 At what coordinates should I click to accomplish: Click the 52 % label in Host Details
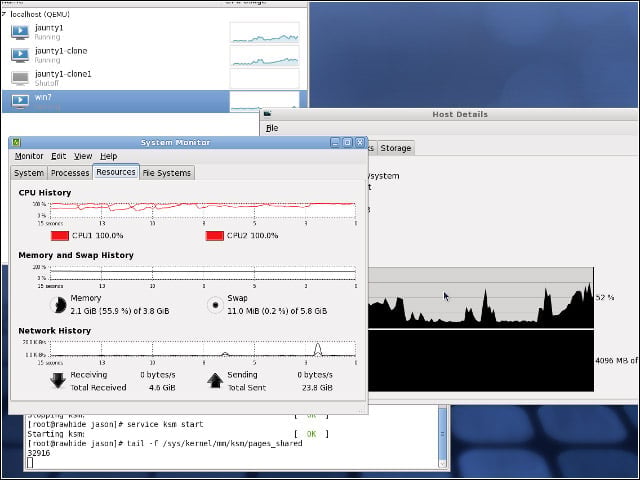coord(604,298)
